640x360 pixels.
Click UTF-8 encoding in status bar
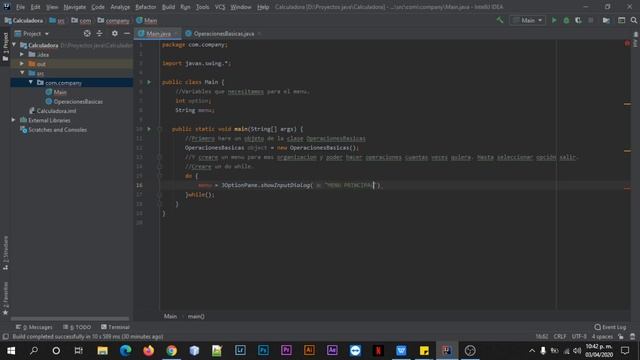pyautogui.click(x=579, y=337)
